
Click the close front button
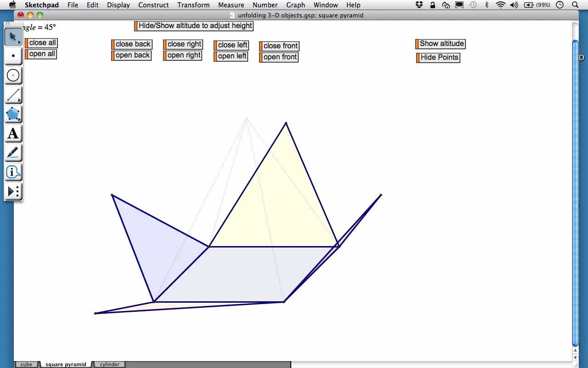(279, 46)
